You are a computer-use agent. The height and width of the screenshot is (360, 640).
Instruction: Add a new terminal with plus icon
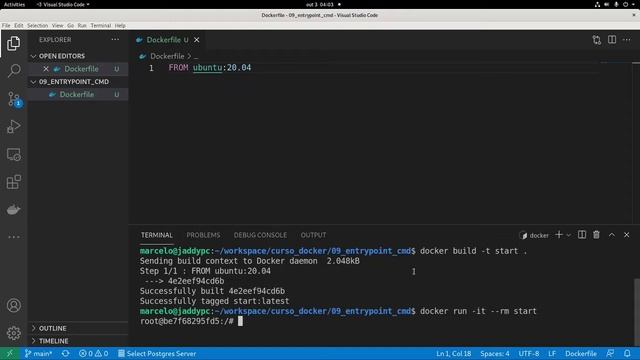(x=559, y=235)
